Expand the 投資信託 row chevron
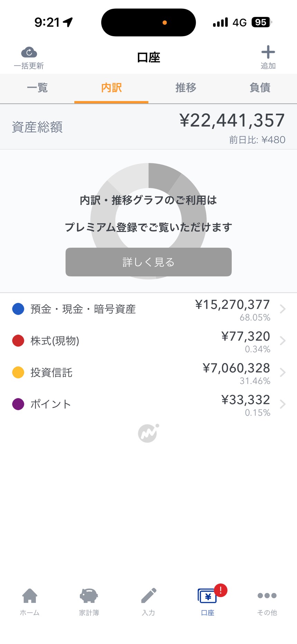 [282, 372]
